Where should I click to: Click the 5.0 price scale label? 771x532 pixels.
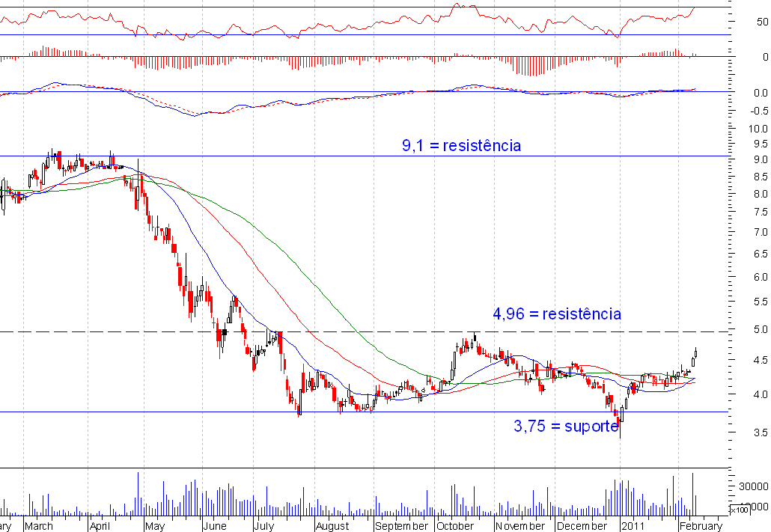[x=761, y=329]
